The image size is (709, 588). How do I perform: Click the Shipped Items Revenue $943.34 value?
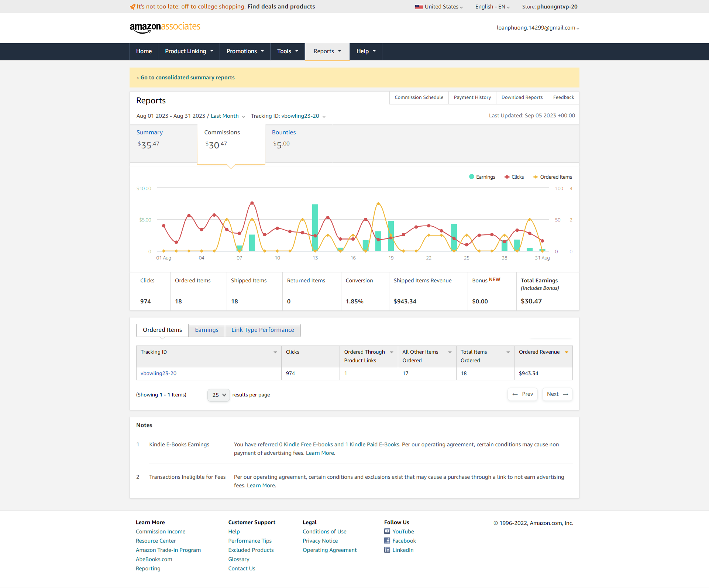click(405, 301)
